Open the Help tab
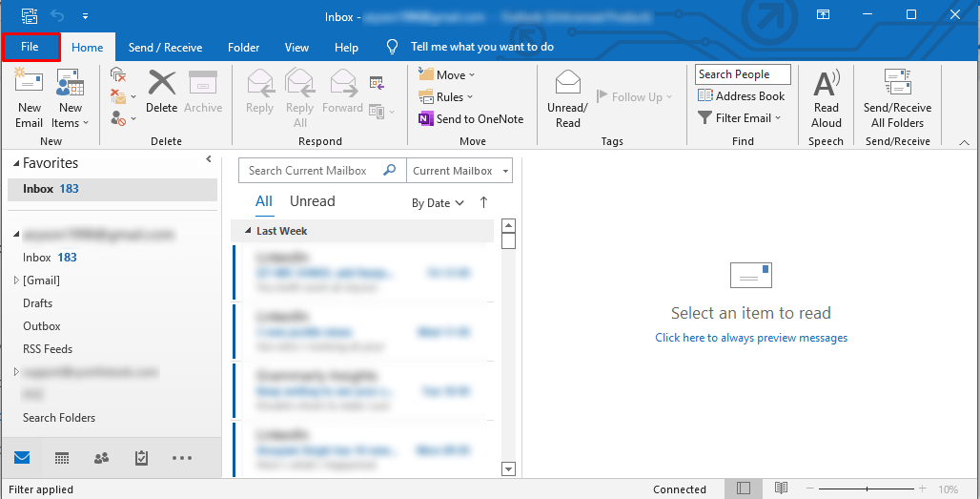980x499 pixels. (346, 48)
